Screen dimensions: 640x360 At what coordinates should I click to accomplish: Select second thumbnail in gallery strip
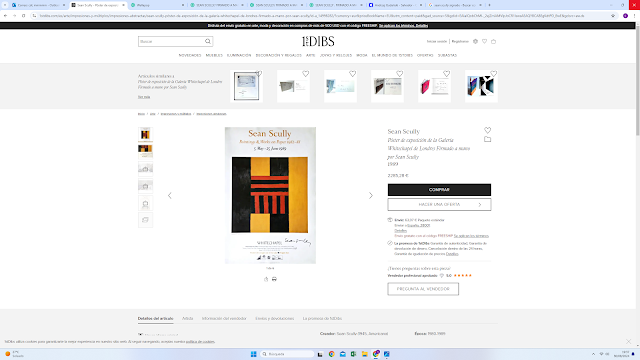[x=145, y=151]
